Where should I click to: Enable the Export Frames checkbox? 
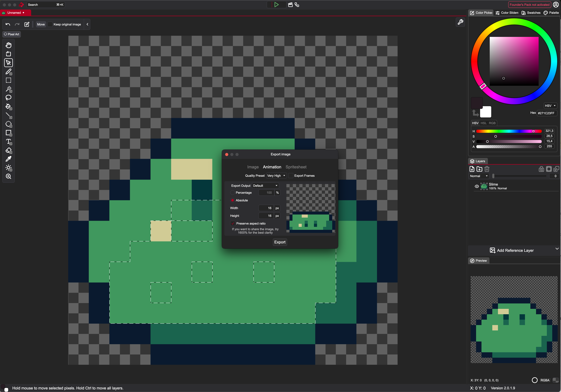coord(291,176)
